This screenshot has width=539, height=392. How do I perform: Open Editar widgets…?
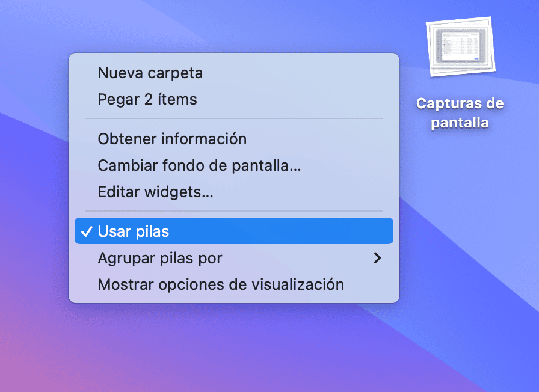(234, 192)
